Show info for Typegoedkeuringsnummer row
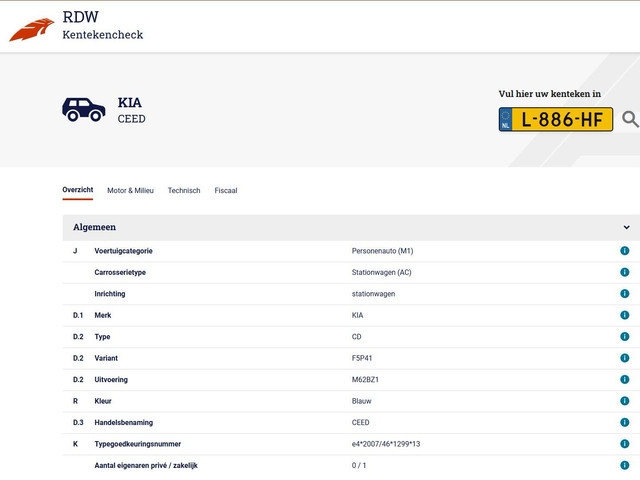The width and height of the screenshot is (640, 480). pyautogui.click(x=625, y=444)
